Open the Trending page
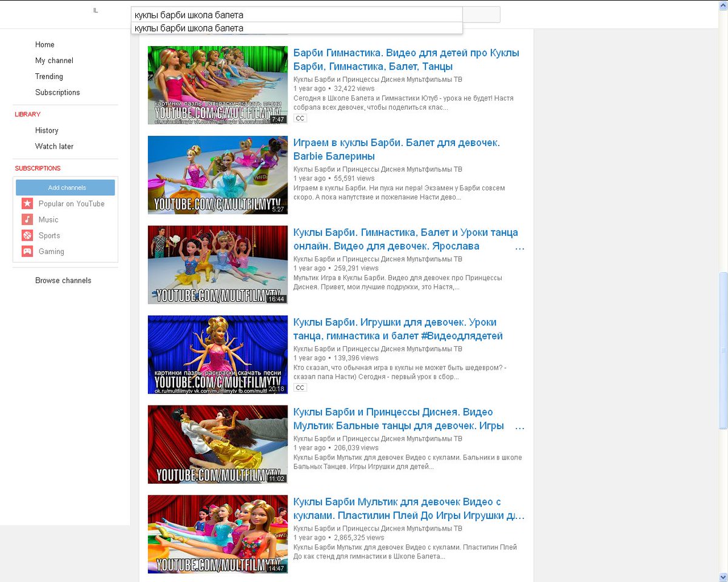 [x=49, y=76]
